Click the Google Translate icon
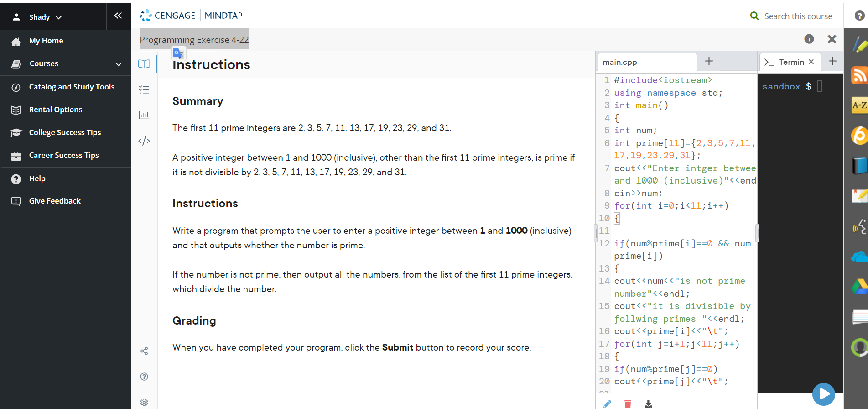The image size is (868, 409). click(x=178, y=53)
